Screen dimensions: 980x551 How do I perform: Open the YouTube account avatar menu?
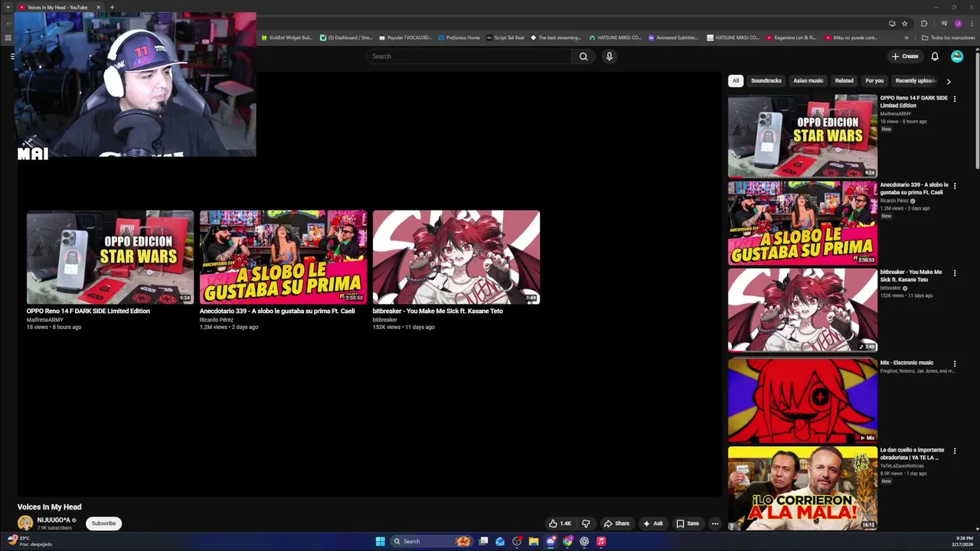[957, 56]
